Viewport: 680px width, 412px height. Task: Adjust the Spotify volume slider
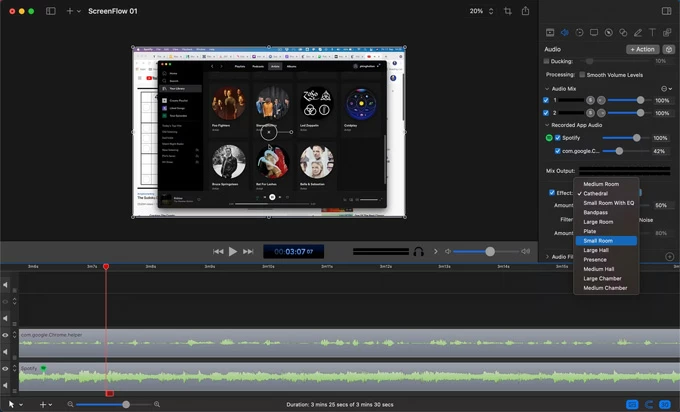636,138
